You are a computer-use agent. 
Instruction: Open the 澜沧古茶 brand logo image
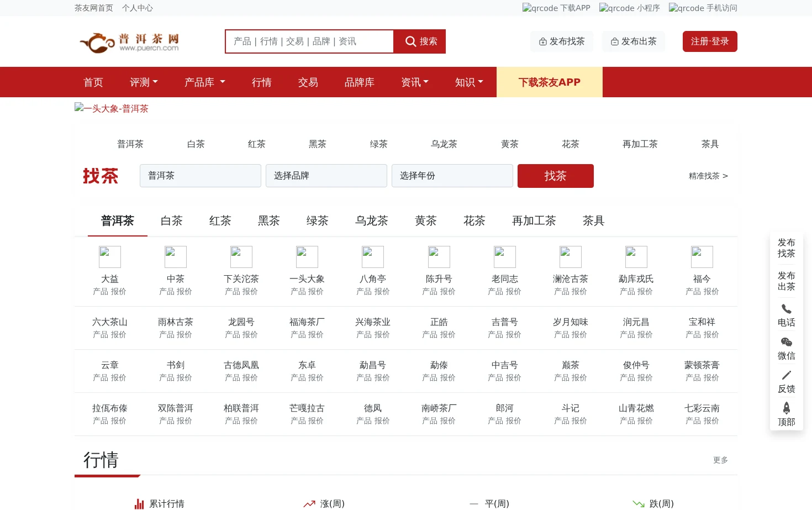pos(571,257)
